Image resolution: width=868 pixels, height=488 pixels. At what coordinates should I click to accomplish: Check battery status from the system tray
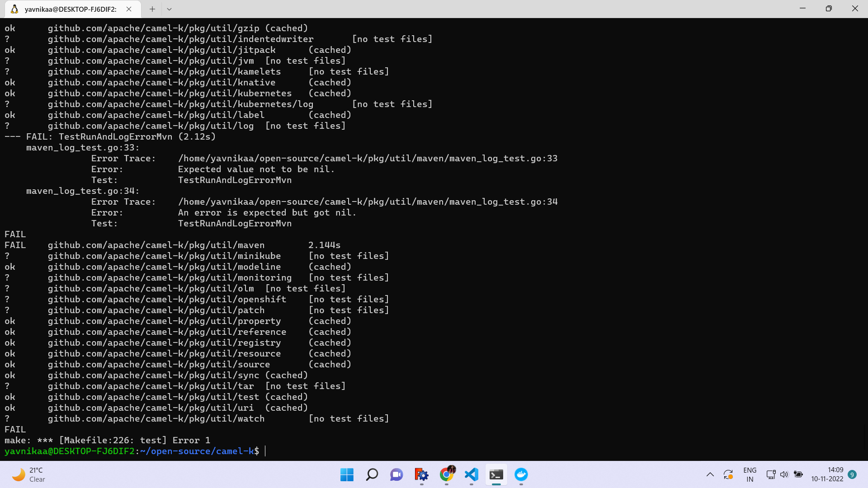[798, 474]
